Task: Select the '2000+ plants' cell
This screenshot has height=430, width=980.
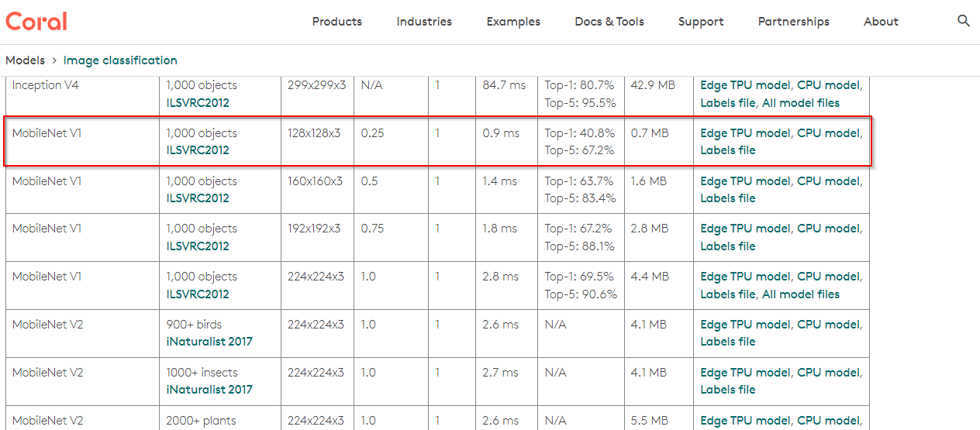Action: [200, 421]
